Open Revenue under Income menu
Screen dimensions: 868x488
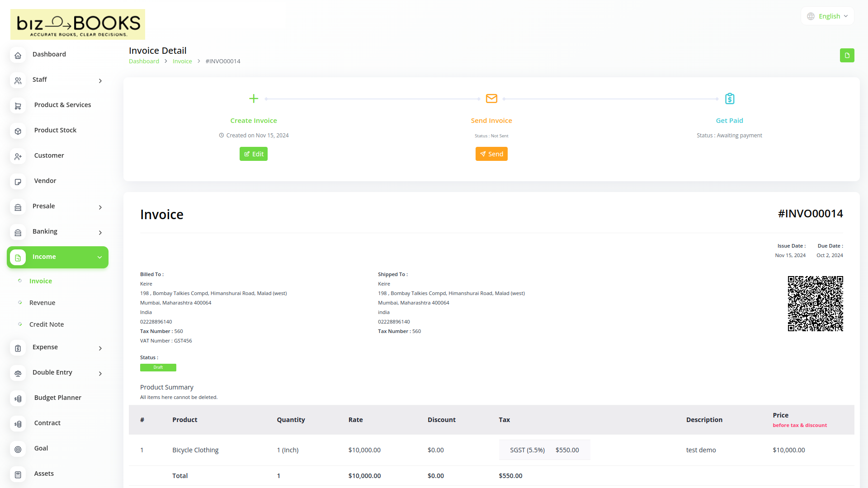[42, 303]
